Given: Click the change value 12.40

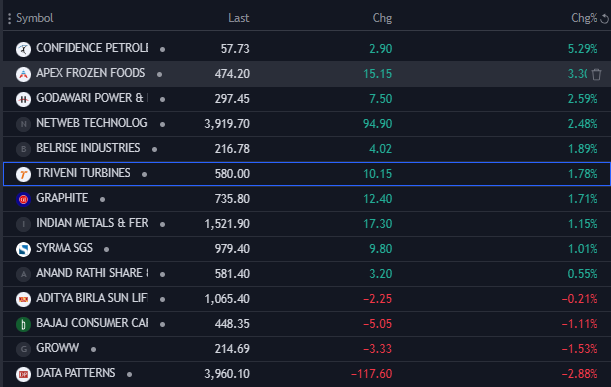Looking at the screenshot, I should [378, 199].
